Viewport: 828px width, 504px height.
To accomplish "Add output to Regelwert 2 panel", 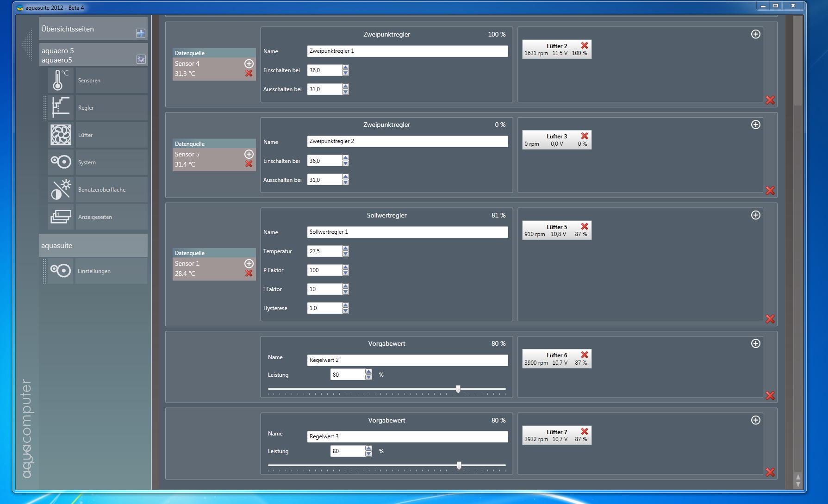I will pyautogui.click(x=755, y=343).
